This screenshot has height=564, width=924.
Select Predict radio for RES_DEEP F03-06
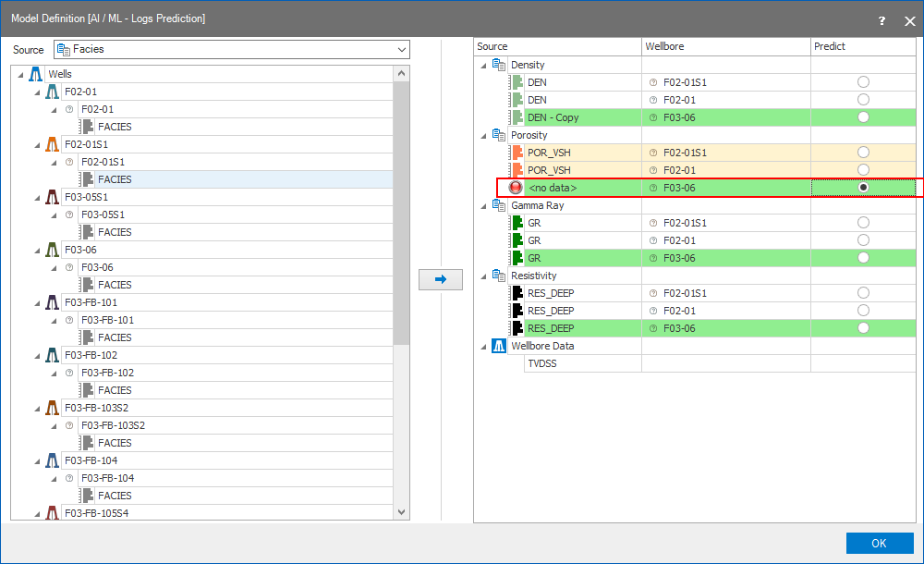coord(863,328)
